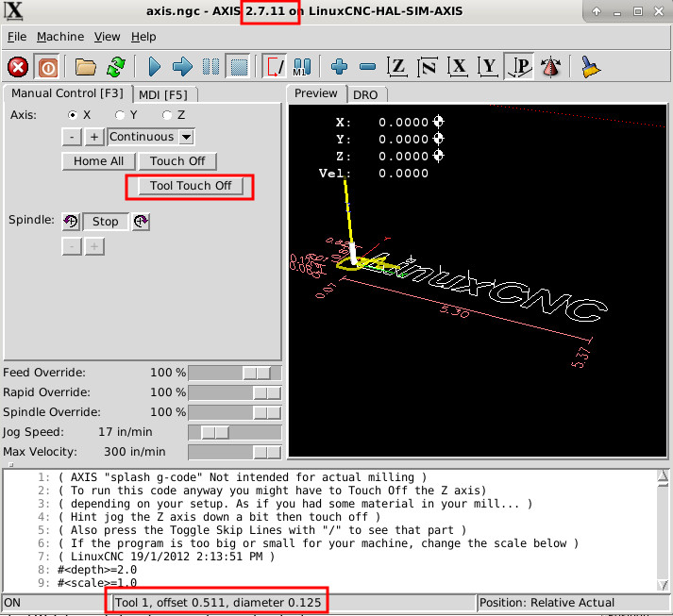This screenshot has height=616, width=673.
Task: Shade window with up-arrow title button
Action: coord(597,11)
